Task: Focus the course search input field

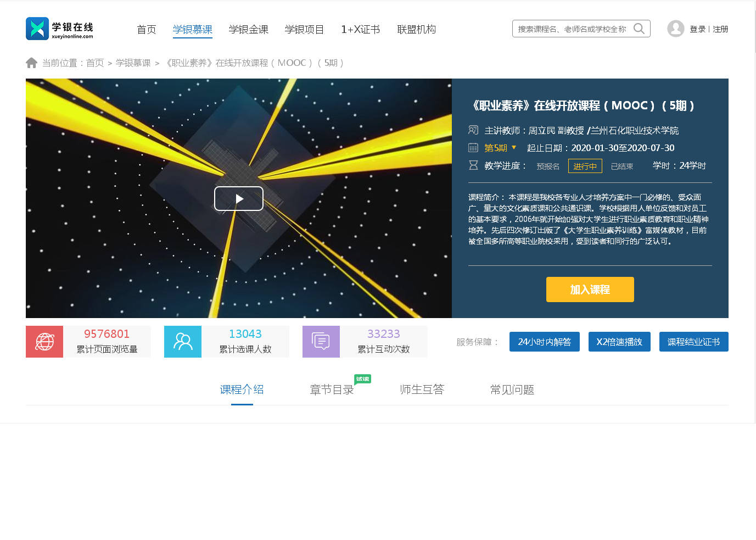Action: pyautogui.click(x=573, y=29)
